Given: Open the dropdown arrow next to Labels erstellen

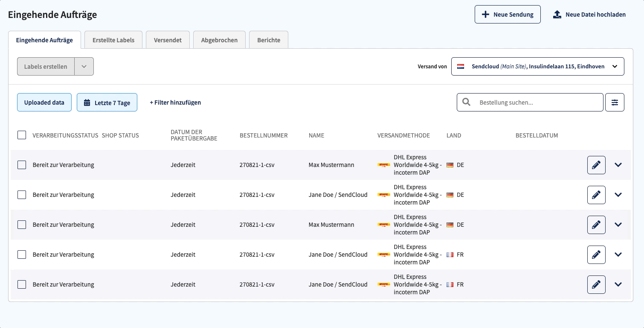Looking at the screenshot, I should click(84, 67).
